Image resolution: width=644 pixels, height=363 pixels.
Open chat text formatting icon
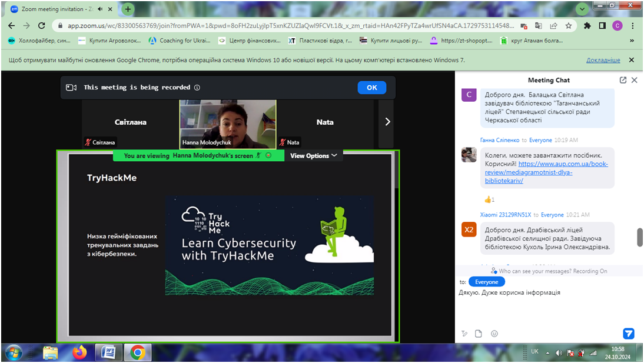[464, 334]
